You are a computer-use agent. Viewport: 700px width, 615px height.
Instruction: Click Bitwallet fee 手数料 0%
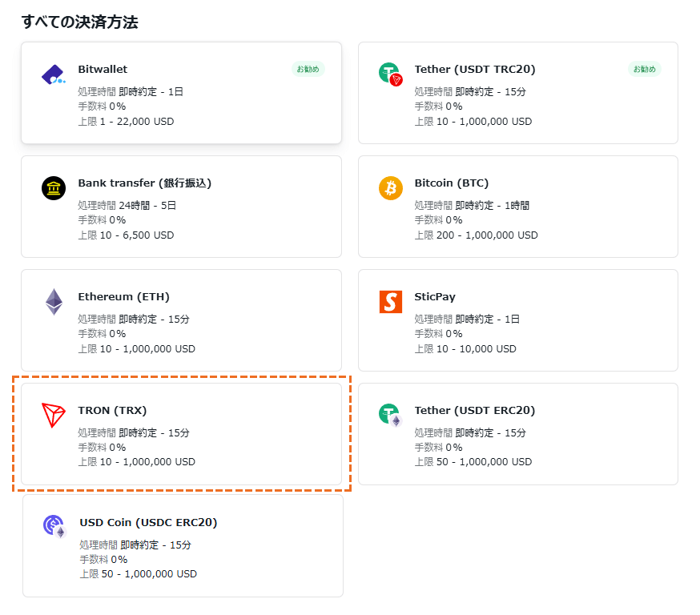click(102, 107)
